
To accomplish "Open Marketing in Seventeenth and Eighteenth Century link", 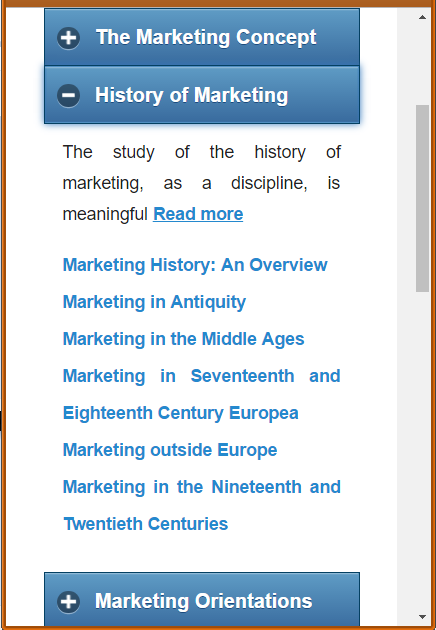I will pos(202,395).
